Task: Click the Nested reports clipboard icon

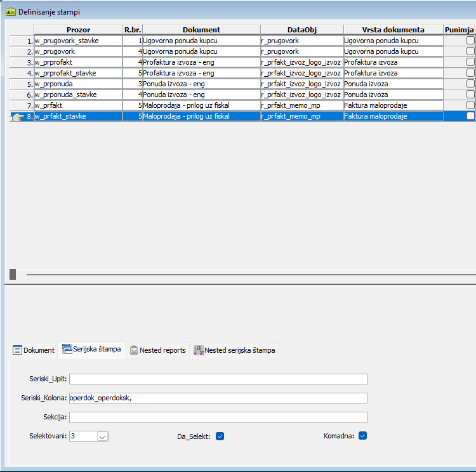Action: [133, 350]
